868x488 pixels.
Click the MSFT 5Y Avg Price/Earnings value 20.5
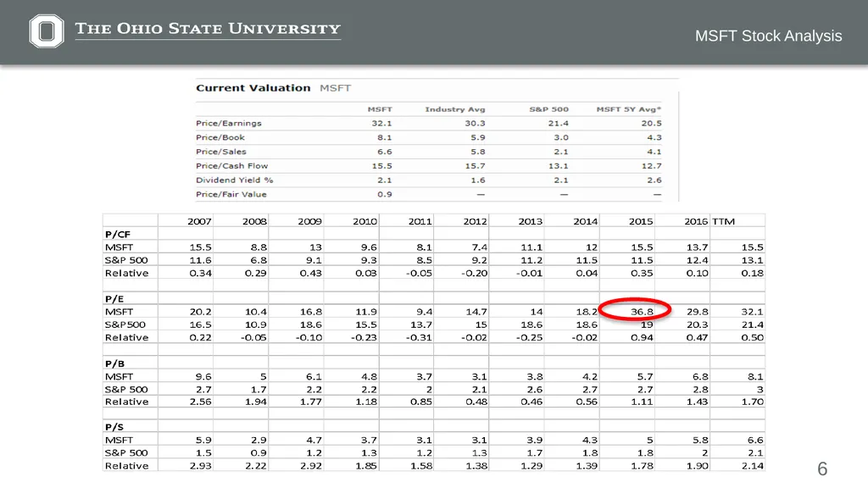(652, 124)
